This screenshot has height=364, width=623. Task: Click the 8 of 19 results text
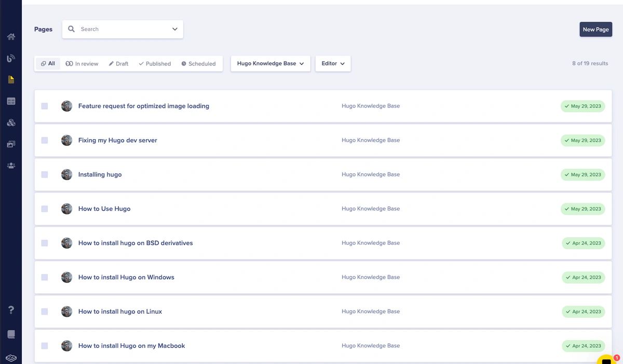[590, 63]
